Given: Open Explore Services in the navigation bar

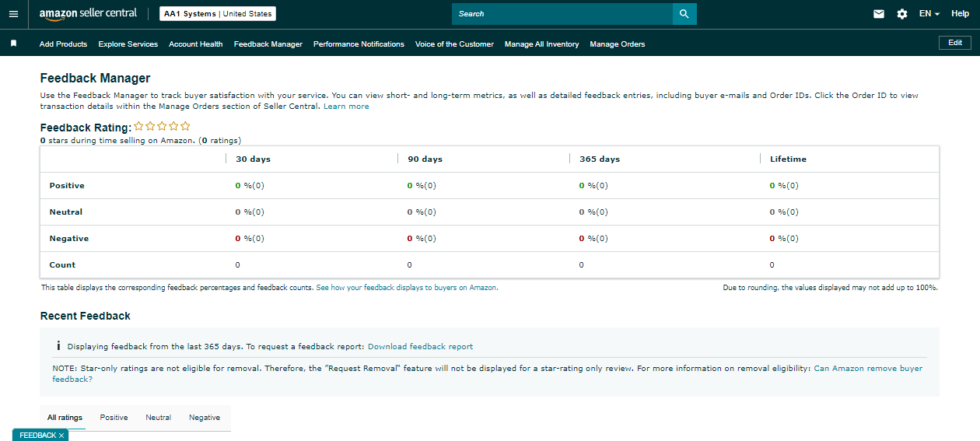Looking at the screenshot, I should point(128,44).
